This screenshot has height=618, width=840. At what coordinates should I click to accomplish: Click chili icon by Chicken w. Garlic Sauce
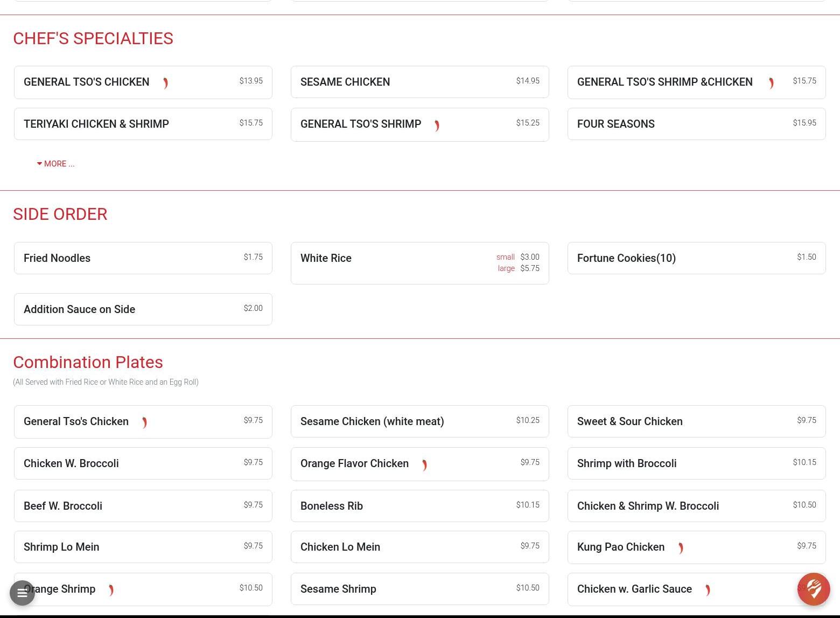(x=708, y=590)
